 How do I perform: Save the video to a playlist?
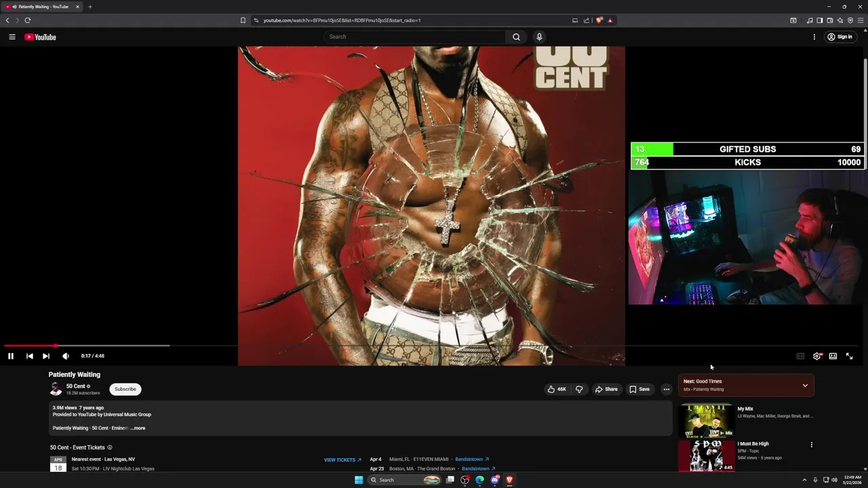tap(639, 389)
